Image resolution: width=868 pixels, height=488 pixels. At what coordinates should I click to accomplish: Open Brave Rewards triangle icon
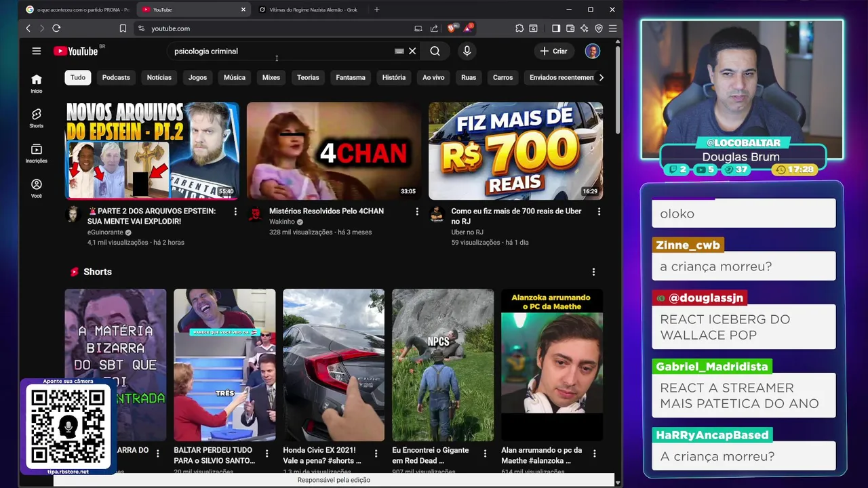pyautogui.click(x=468, y=28)
